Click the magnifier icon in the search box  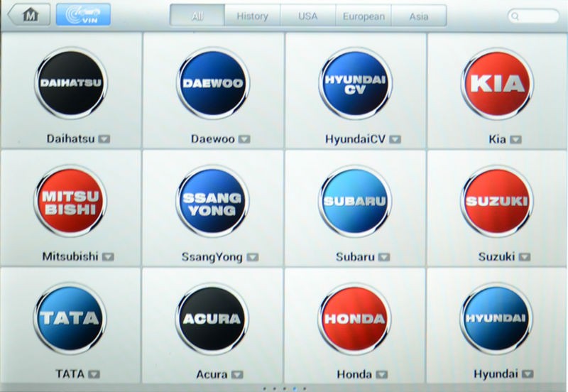515,16
